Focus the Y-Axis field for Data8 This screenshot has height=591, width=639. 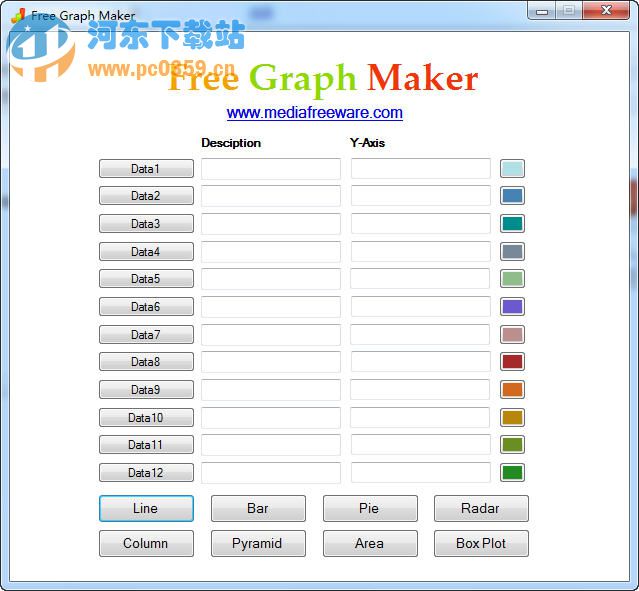pos(421,362)
